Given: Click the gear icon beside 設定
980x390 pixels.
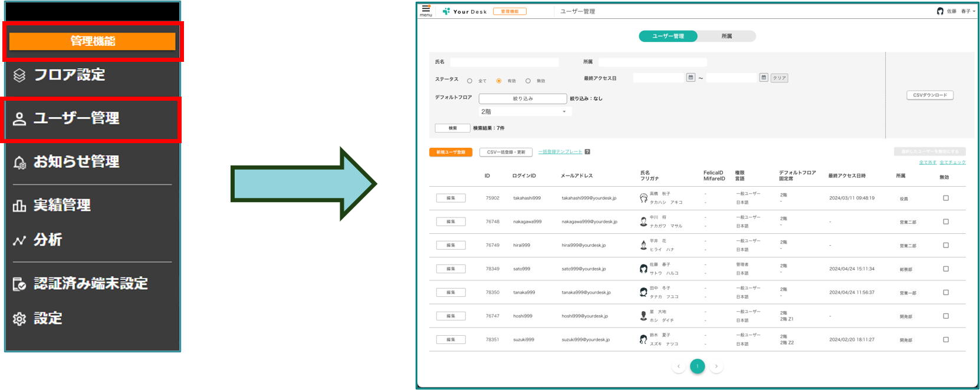Looking at the screenshot, I should [19, 319].
